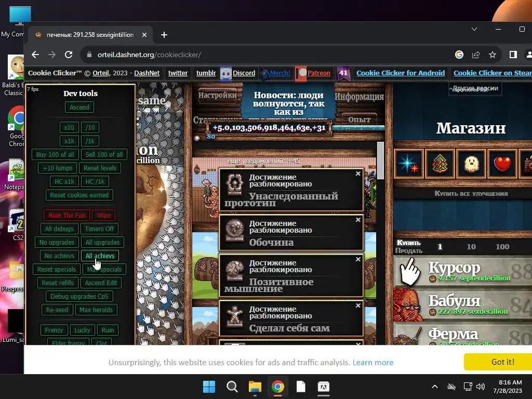The width and height of the screenshot is (532, 399).
Task: Select the Продать sell mode
Action: (x=408, y=251)
